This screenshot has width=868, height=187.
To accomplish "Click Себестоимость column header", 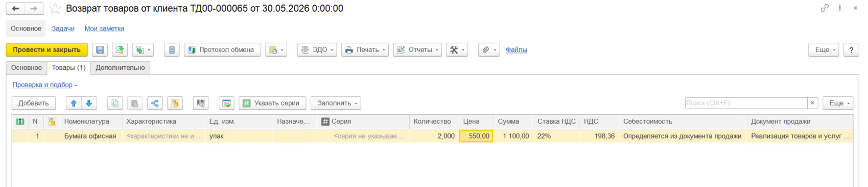I will pyautogui.click(x=683, y=122).
